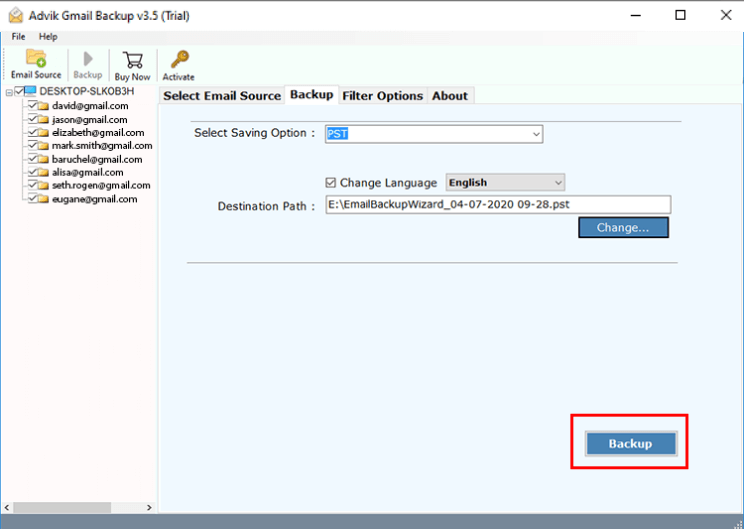Image resolution: width=744 pixels, height=529 pixels.
Task: Switch to Select Email Source tab
Action: [x=222, y=96]
